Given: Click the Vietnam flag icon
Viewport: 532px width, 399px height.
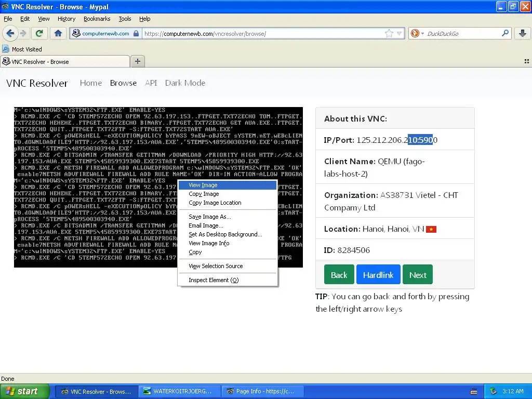Looking at the screenshot, I should [x=431, y=229].
